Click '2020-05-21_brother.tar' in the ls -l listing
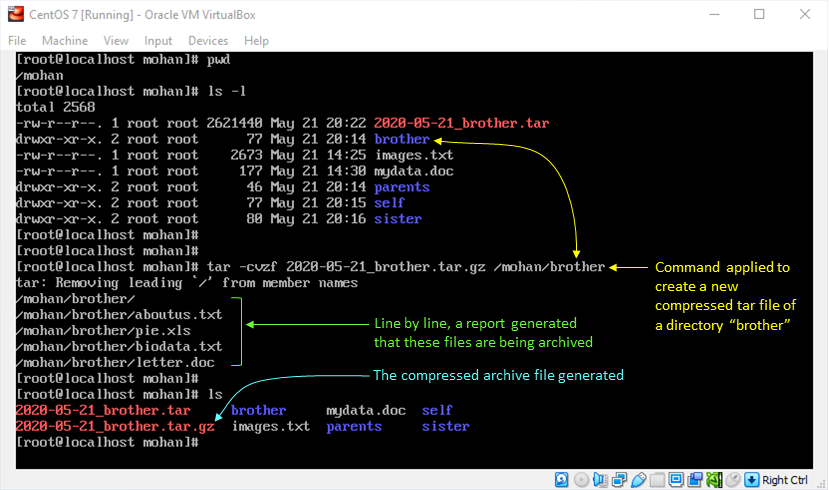The width and height of the screenshot is (829, 490). coord(462,123)
